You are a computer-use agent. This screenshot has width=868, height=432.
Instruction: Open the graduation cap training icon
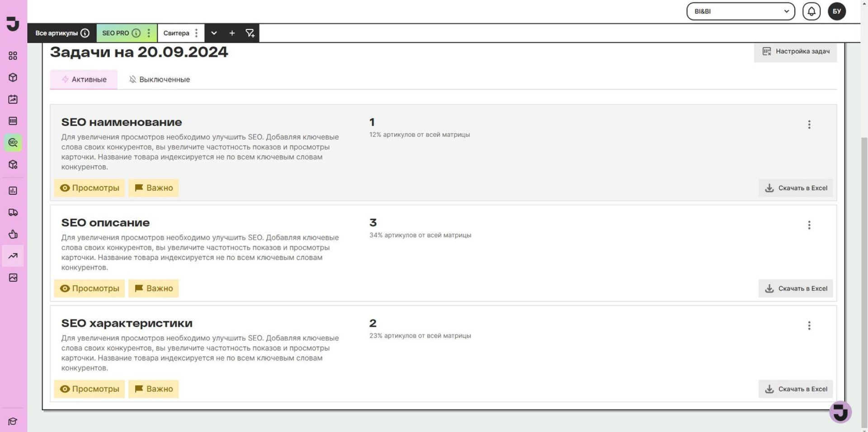tap(13, 421)
